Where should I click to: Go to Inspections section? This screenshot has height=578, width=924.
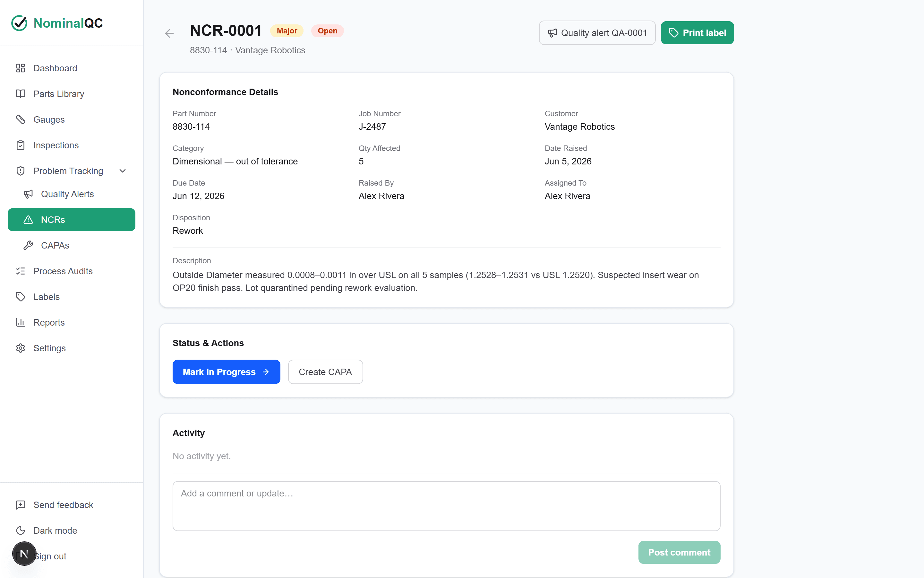(x=72, y=145)
